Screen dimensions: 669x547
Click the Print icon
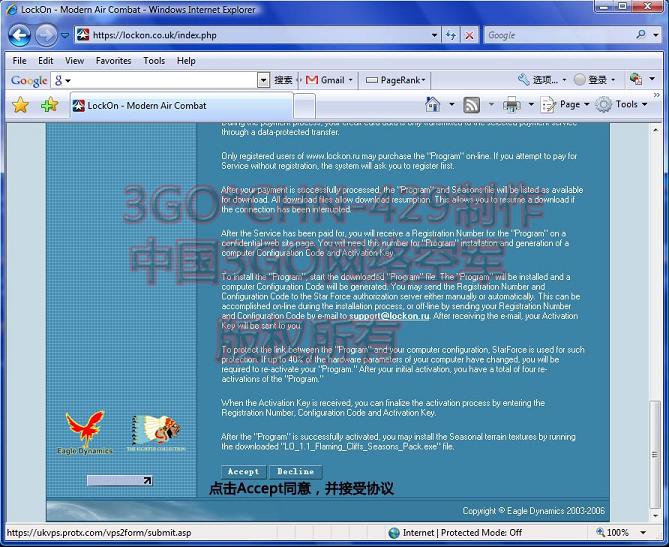coord(512,105)
